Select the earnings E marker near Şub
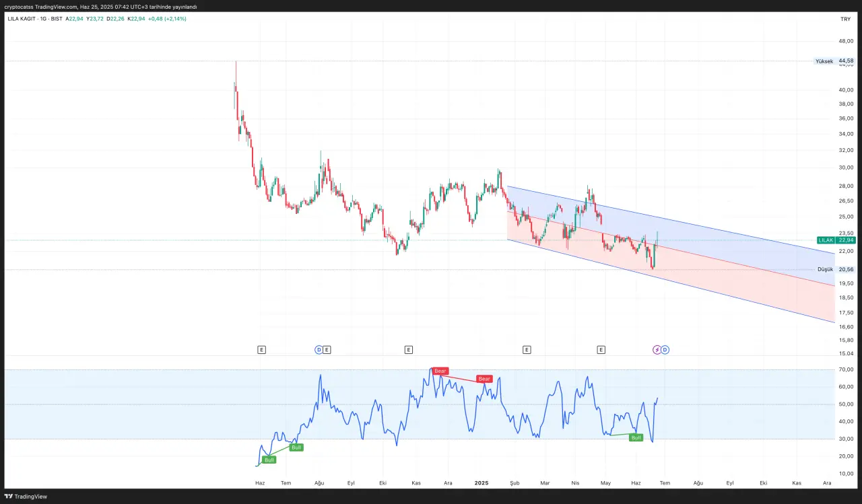 [x=527, y=349]
